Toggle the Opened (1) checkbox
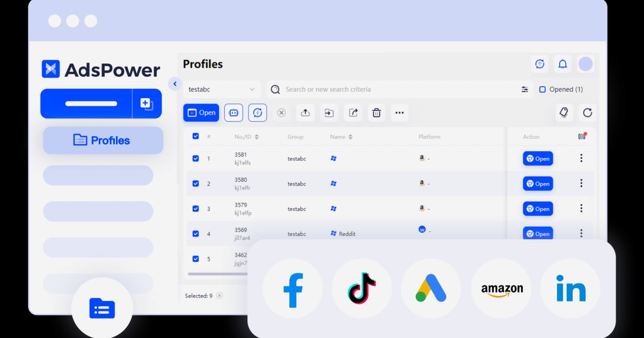 [543, 90]
